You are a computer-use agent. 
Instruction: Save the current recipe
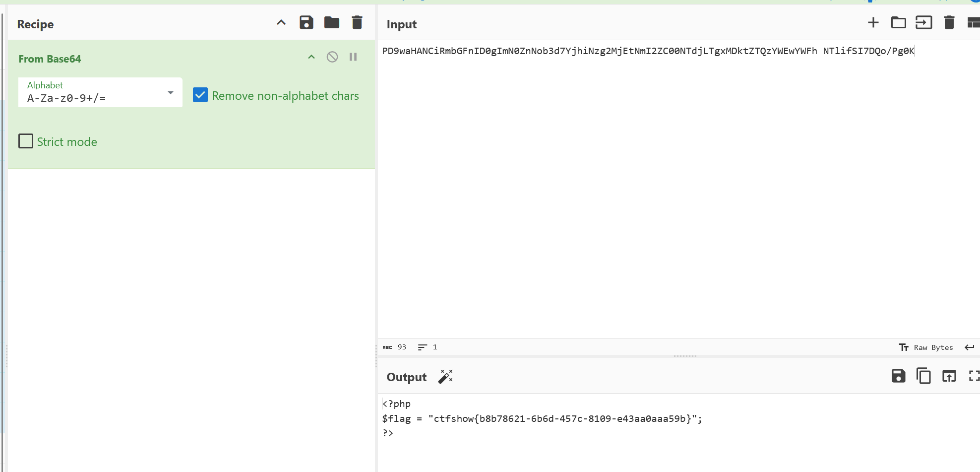click(x=306, y=22)
